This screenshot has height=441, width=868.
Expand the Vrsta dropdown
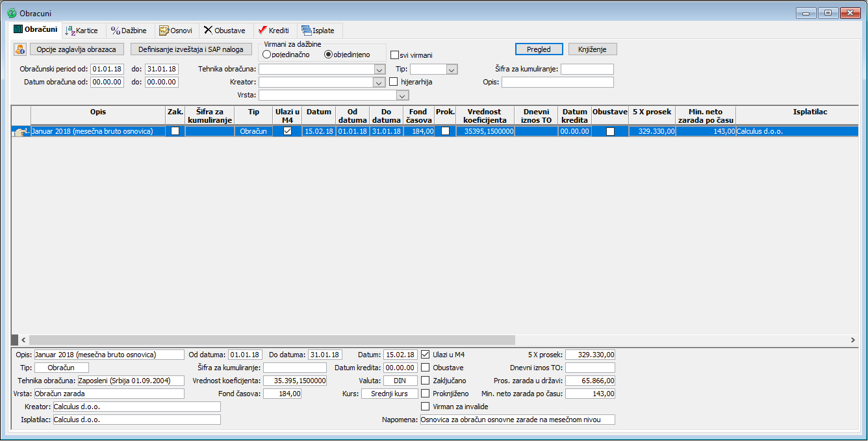tap(403, 95)
